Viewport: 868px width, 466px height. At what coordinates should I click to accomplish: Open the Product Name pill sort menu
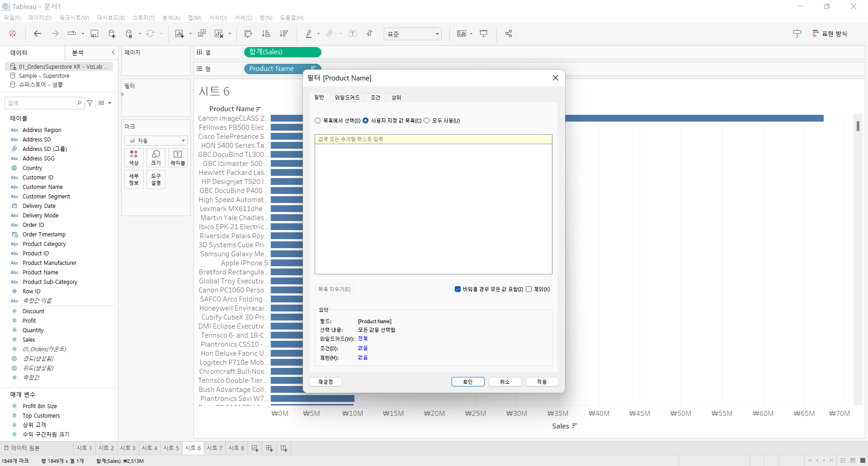(312, 68)
